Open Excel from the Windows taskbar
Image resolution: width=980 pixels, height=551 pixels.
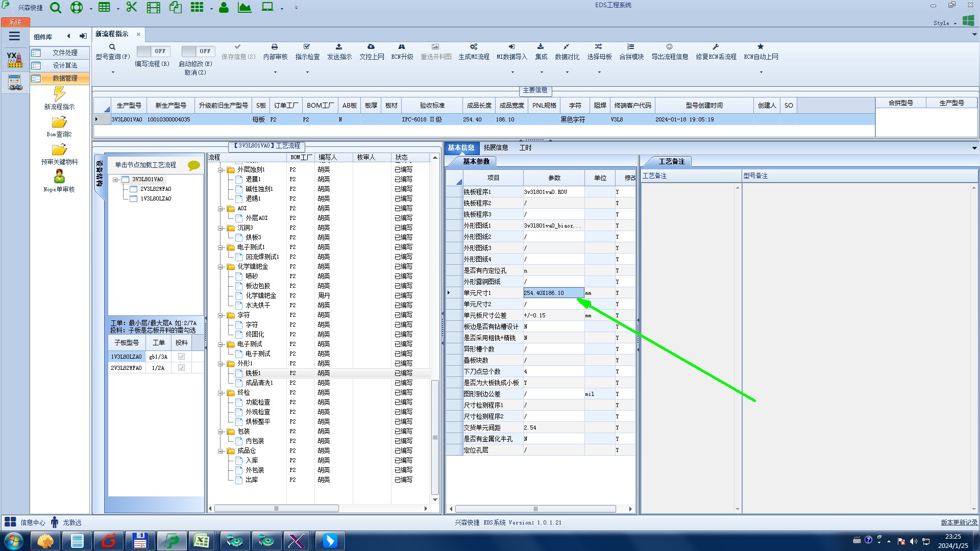click(x=201, y=541)
